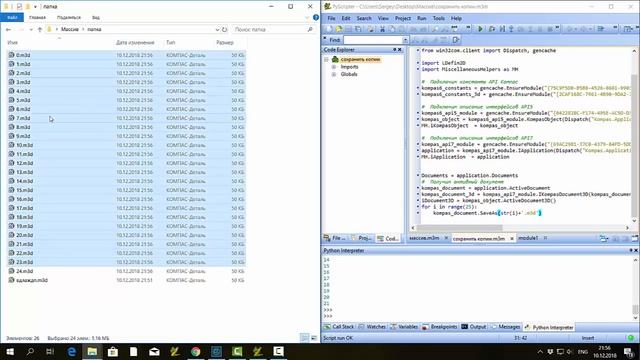Click the Find text input in PyScripter

[x=373, y=40]
